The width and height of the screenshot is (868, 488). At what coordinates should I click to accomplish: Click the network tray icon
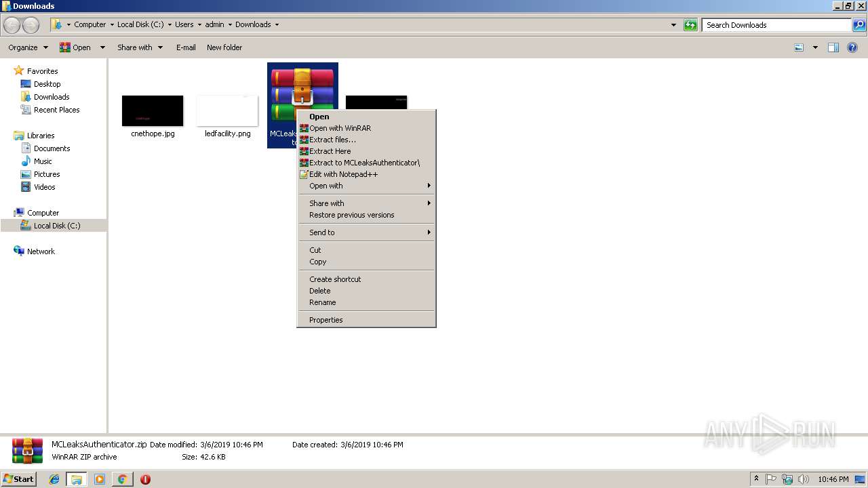(787, 479)
